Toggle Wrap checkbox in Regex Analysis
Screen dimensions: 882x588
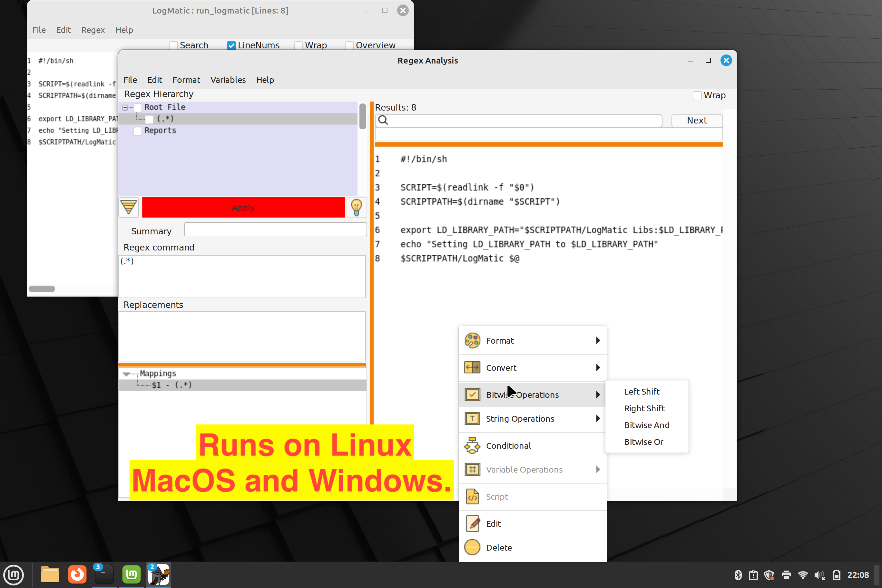[x=697, y=96]
